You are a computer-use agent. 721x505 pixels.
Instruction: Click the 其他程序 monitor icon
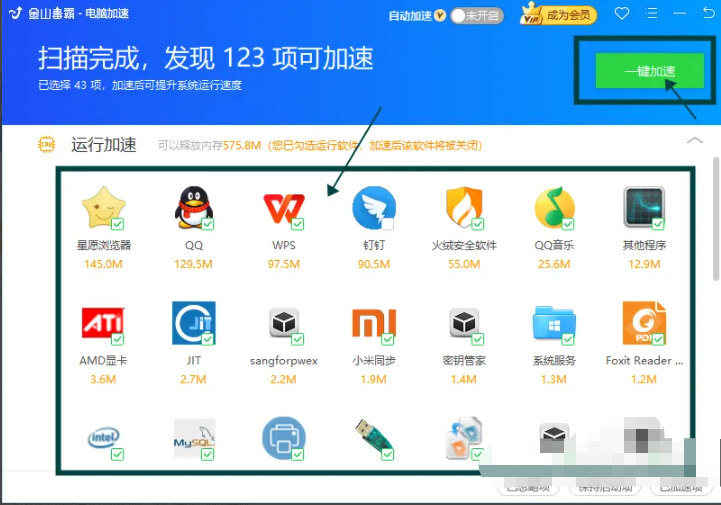(644, 207)
